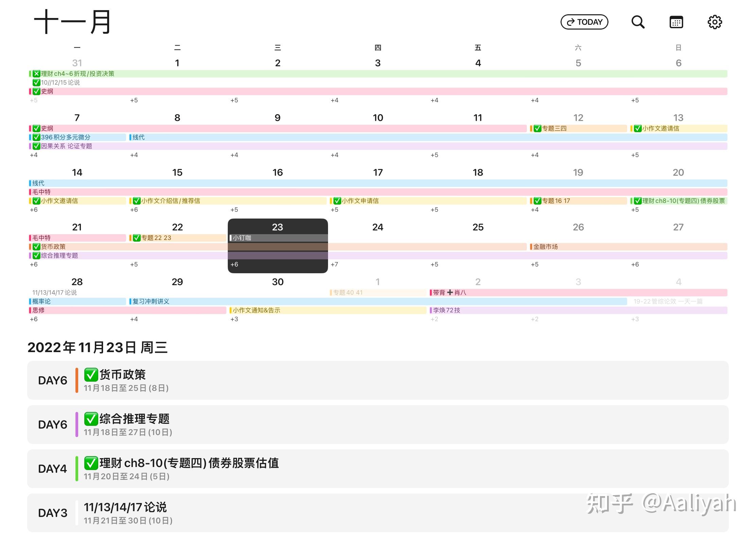
Task: Click green checkmark on 专题 22 23 event
Action: point(137,238)
